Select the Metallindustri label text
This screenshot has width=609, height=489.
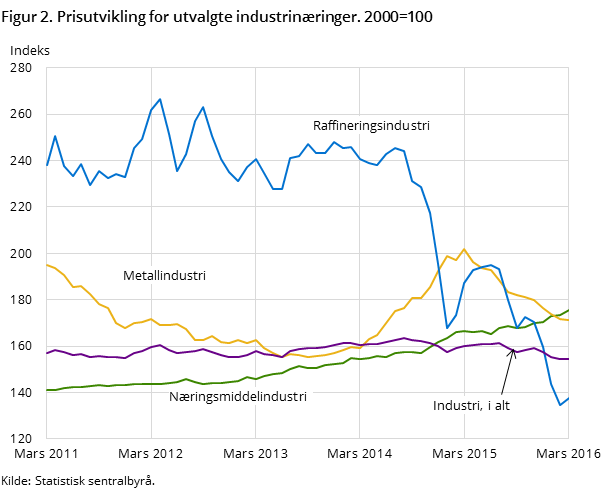[164, 276]
